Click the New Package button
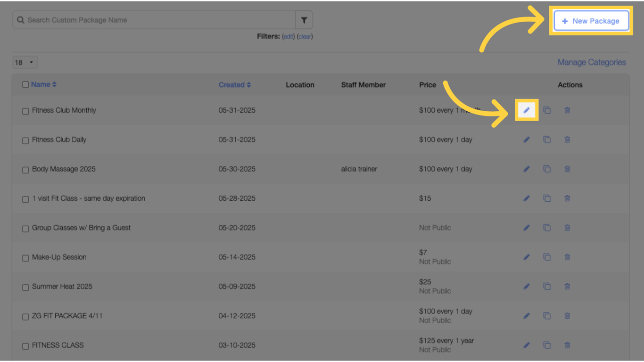The height and width of the screenshot is (362, 644). [591, 21]
